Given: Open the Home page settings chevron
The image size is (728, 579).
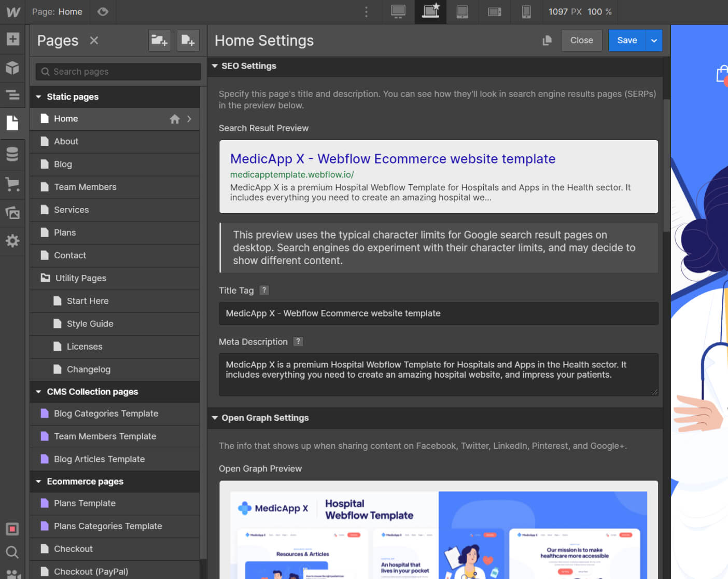Looking at the screenshot, I should (x=189, y=119).
